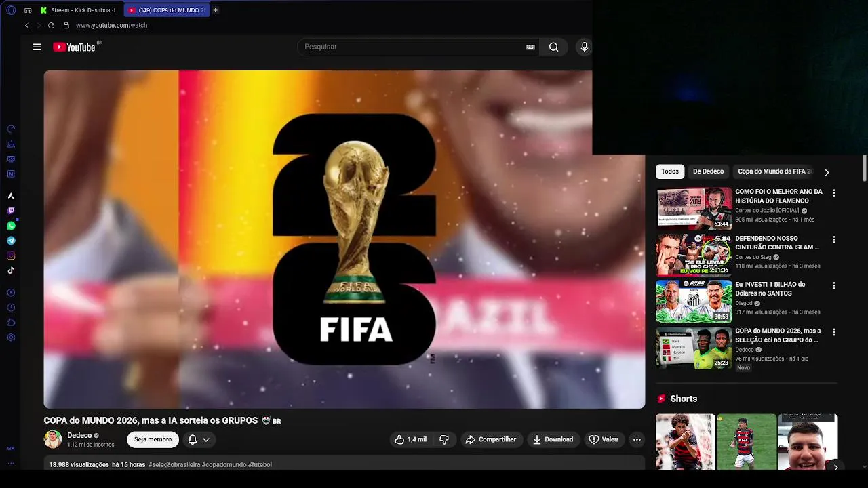Open more actions three-dots under the video
The image size is (868, 488).
click(636, 439)
